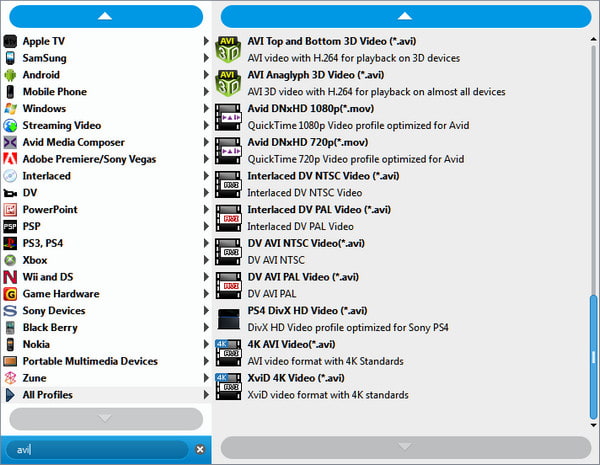Open the Mobile Phone category
The image size is (600, 465).
click(106, 92)
